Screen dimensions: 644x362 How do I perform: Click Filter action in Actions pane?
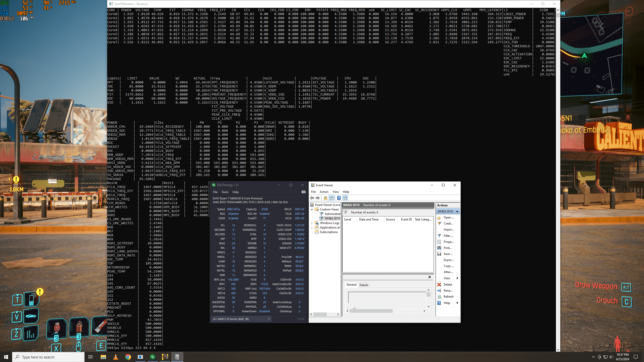coord(448,236)
